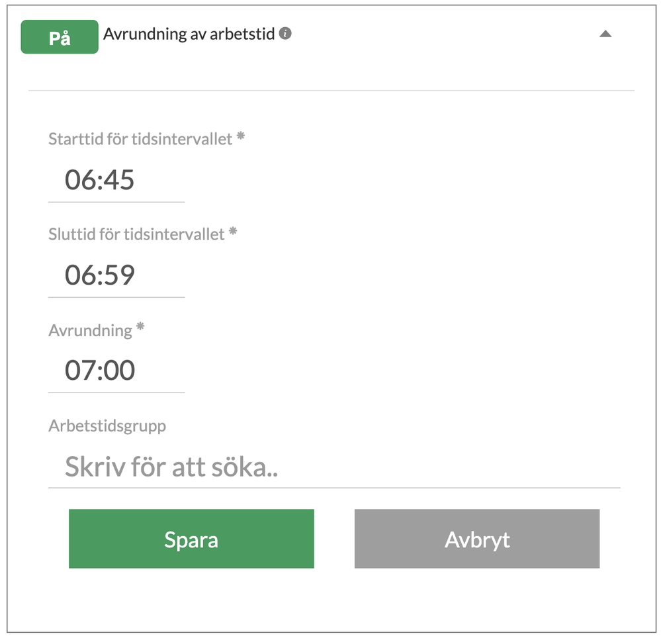Click the required asterisk next to Sluttid label

(233, 232)
